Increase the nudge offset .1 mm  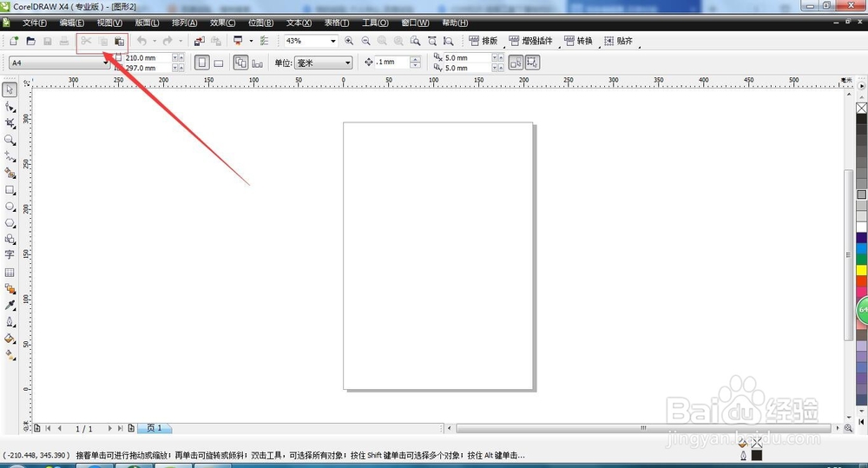(415, 60)
